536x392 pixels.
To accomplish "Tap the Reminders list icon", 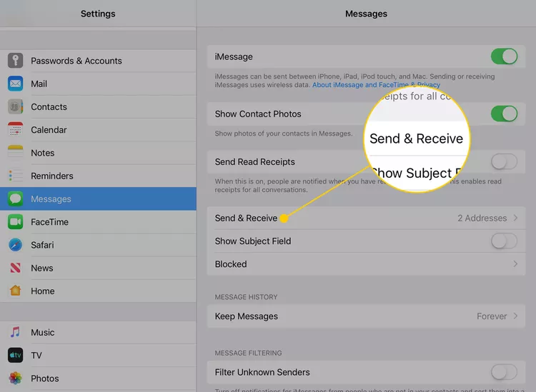I will [x=16, y=176].
